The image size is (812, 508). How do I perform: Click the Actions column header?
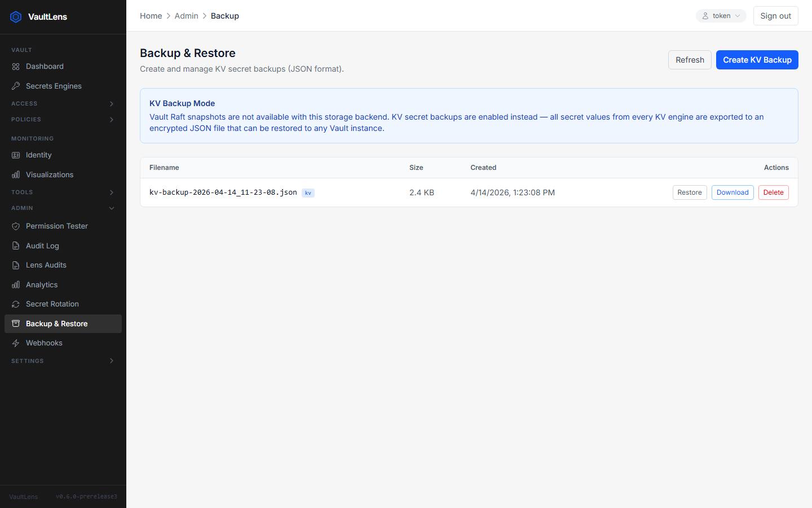(776, 168)
